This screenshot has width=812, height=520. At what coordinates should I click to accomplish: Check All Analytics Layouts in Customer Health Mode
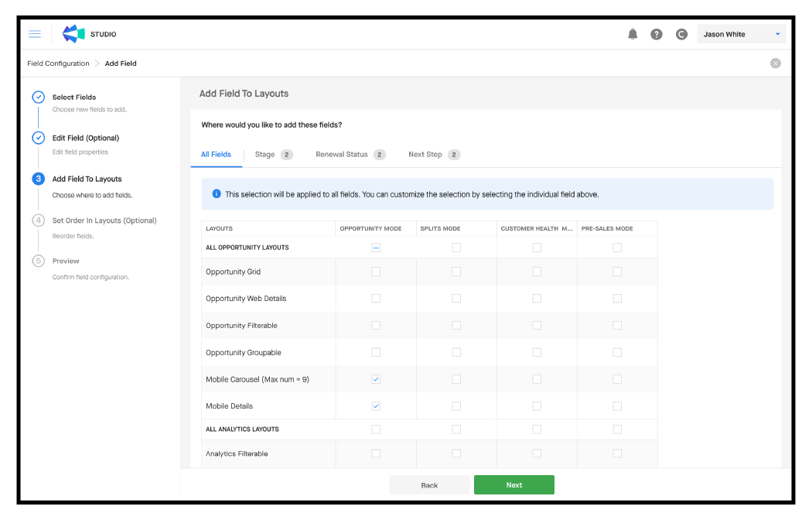click(537, 429)
